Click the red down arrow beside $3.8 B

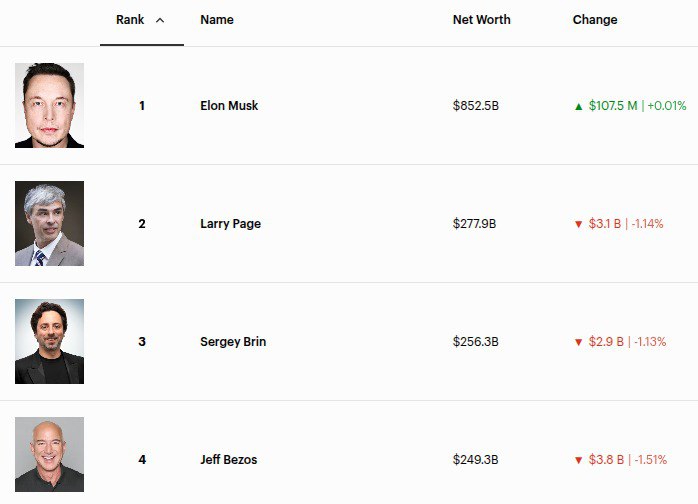[578, 460]
